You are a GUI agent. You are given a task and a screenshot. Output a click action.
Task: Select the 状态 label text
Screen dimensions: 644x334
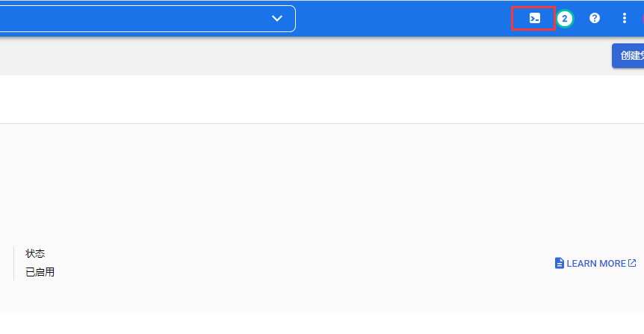35,253
